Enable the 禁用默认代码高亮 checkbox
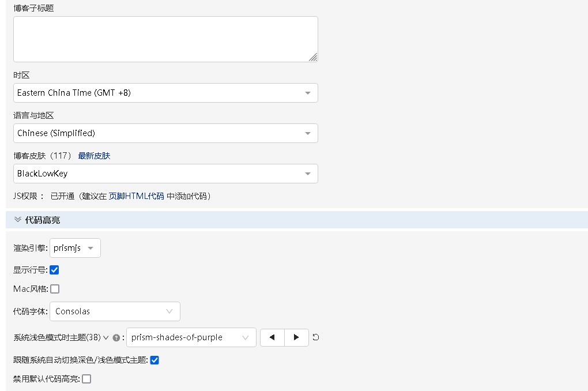Image resolution: width=588 pixels, height=391 pixels. pyautogui.click(x=86, y=379)
